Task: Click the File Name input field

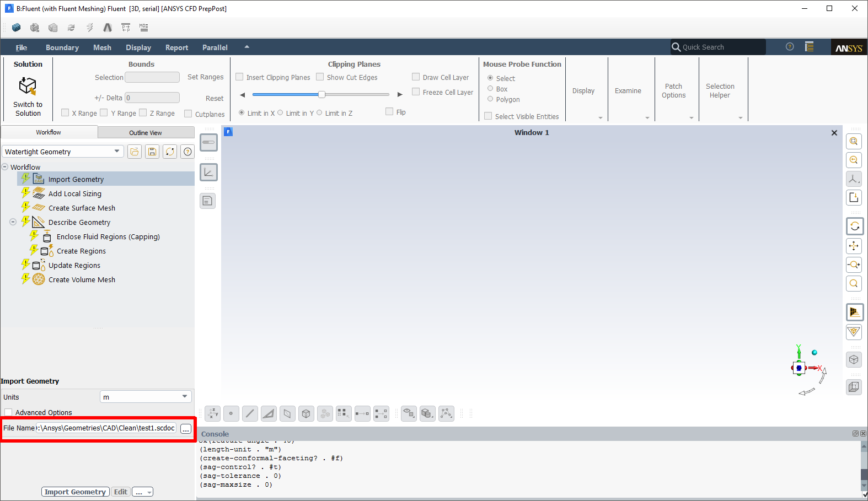Action: [106, 428]
